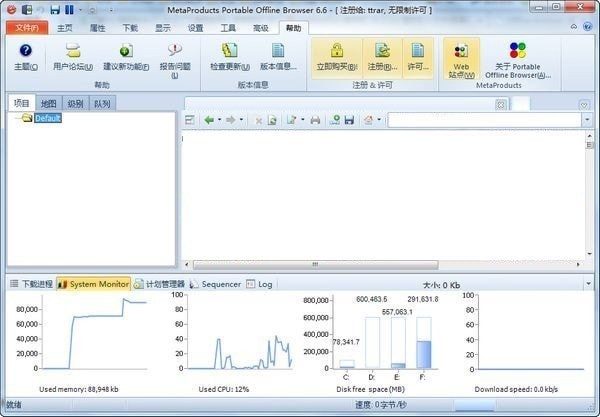Switch to the 主页 ribbon tab

(x=65, y=28)
